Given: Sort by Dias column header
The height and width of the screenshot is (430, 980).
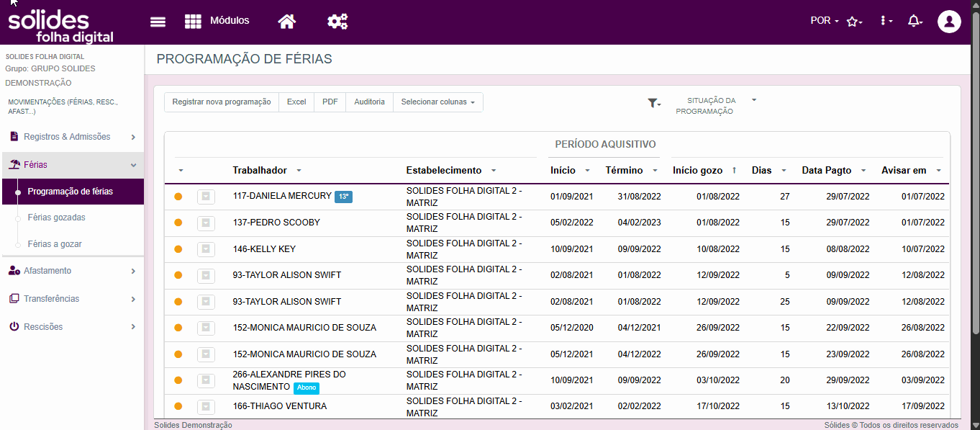Looking at the screenshot, I should click(761, 171).
